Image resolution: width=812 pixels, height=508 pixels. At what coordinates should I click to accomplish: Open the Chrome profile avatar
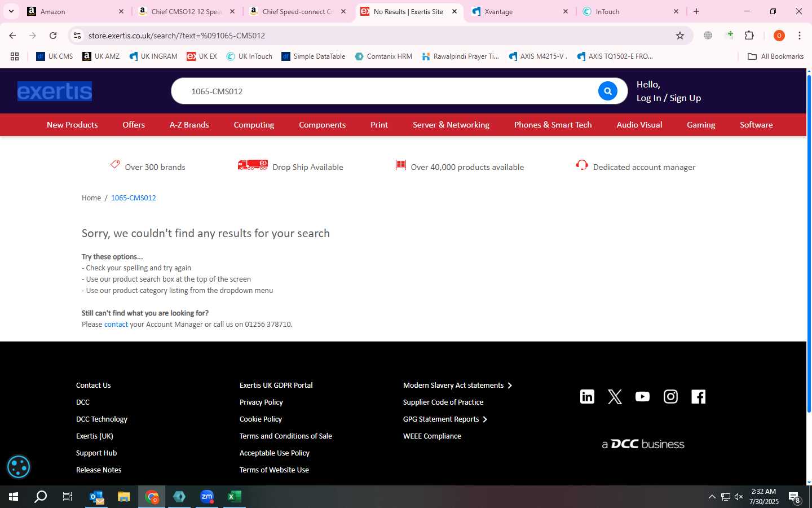tap(779, 36)
